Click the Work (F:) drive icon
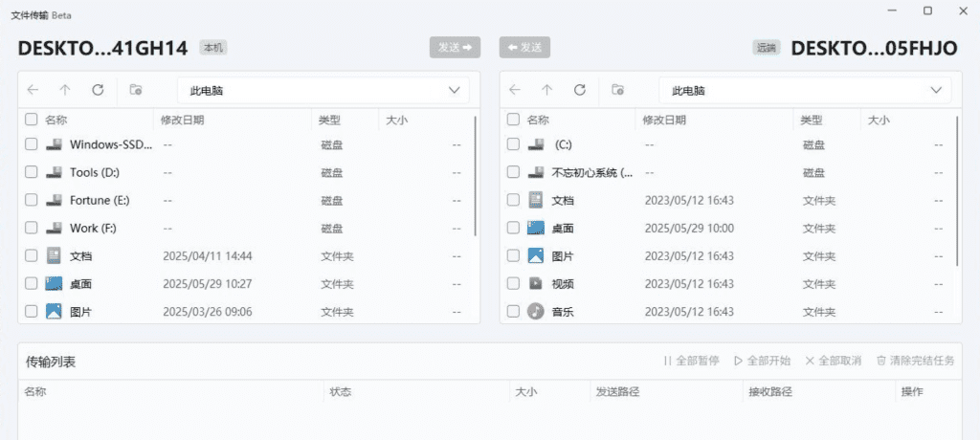Screen dimensions: 980x440 point(54,228)
